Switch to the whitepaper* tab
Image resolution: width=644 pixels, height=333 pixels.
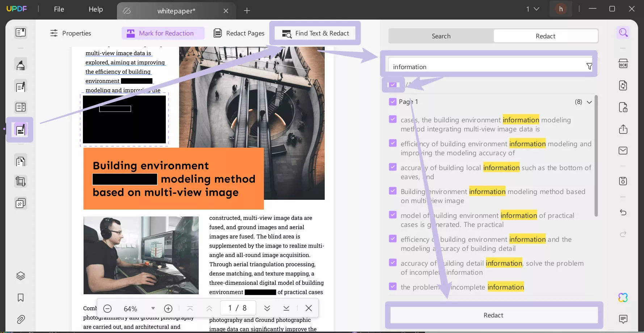tap(176, 11)
